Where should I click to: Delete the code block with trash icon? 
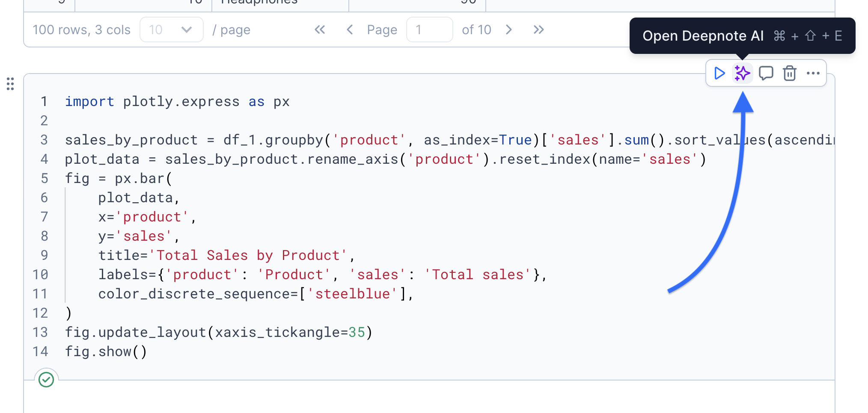point(789,73)
